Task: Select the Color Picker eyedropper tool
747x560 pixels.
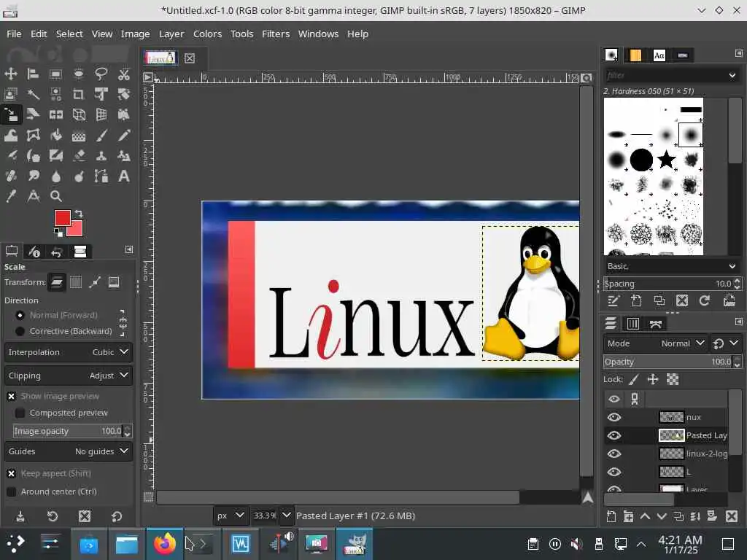Action: click(x=10, y=196)
